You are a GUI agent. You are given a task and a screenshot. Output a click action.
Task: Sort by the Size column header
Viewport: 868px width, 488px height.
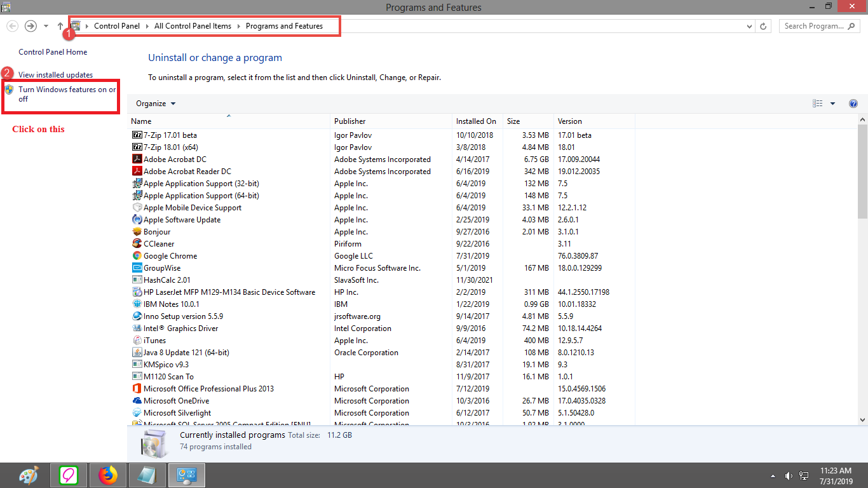pos(528,121)
